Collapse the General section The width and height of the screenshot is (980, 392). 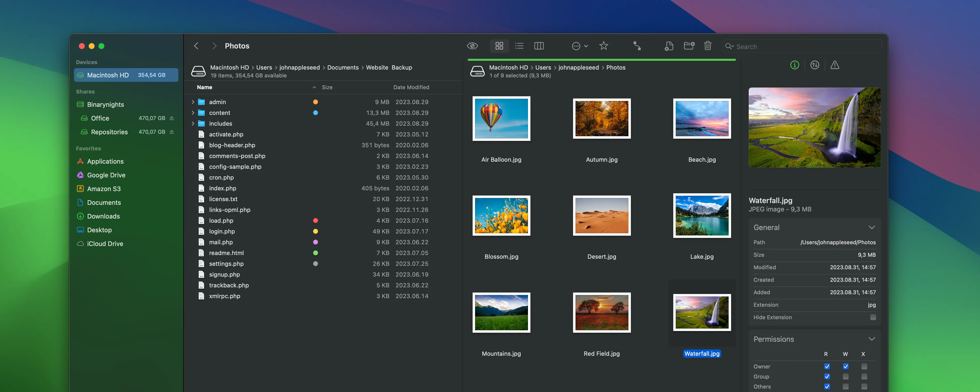click(x=871, y=227)
